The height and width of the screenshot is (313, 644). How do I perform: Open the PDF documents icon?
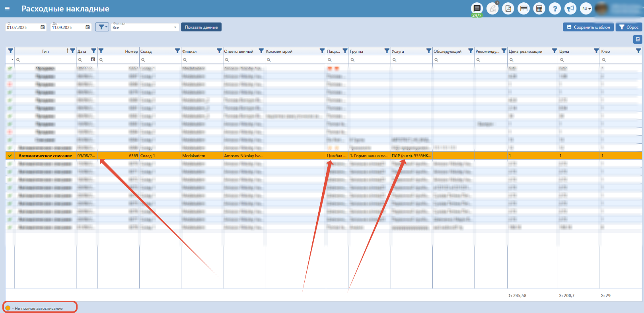tap(508, 9)
